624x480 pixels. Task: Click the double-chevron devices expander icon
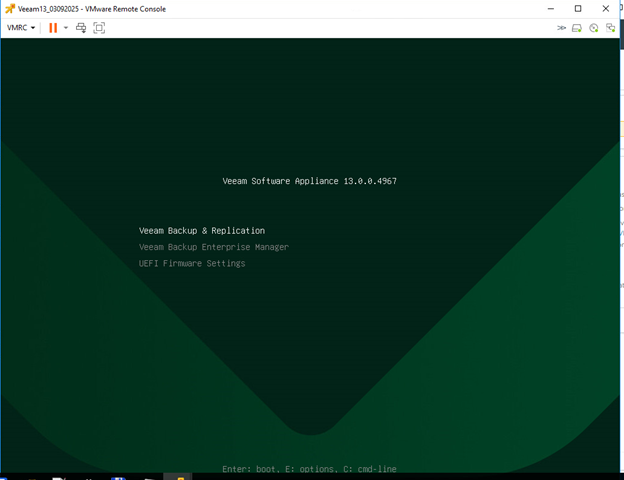click(x=561, y=28)
